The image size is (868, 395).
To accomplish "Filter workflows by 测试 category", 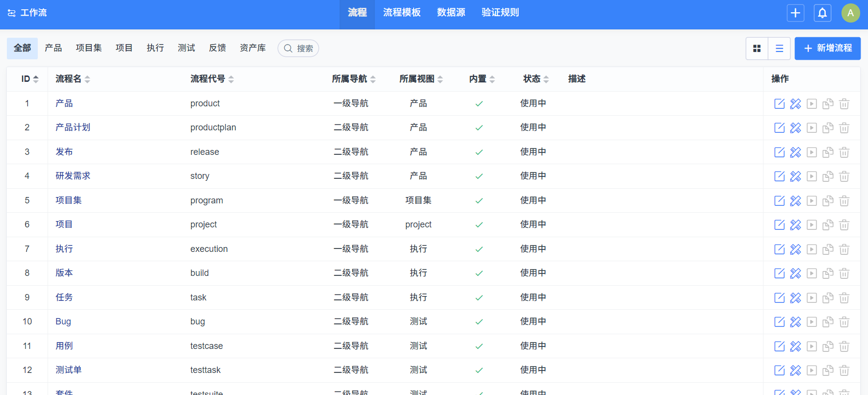I will 186,48.
